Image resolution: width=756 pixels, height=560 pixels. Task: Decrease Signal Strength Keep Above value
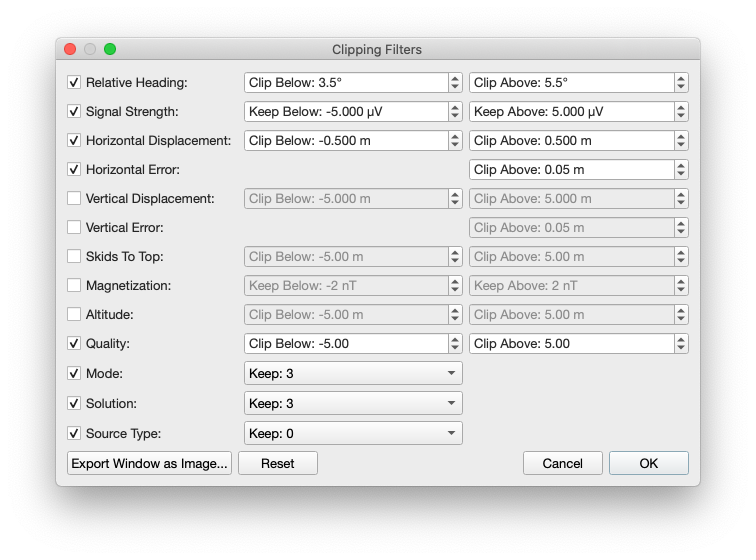pos(681,116)
